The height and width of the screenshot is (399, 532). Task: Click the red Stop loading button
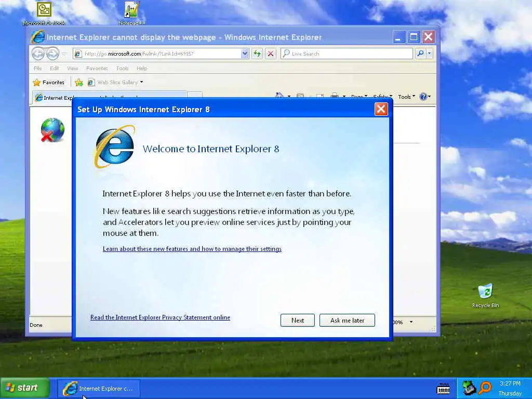(270, 54)
